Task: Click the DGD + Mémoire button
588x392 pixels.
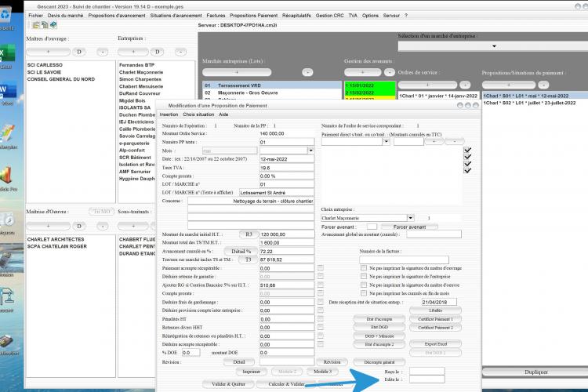Action: pos(379,336)
